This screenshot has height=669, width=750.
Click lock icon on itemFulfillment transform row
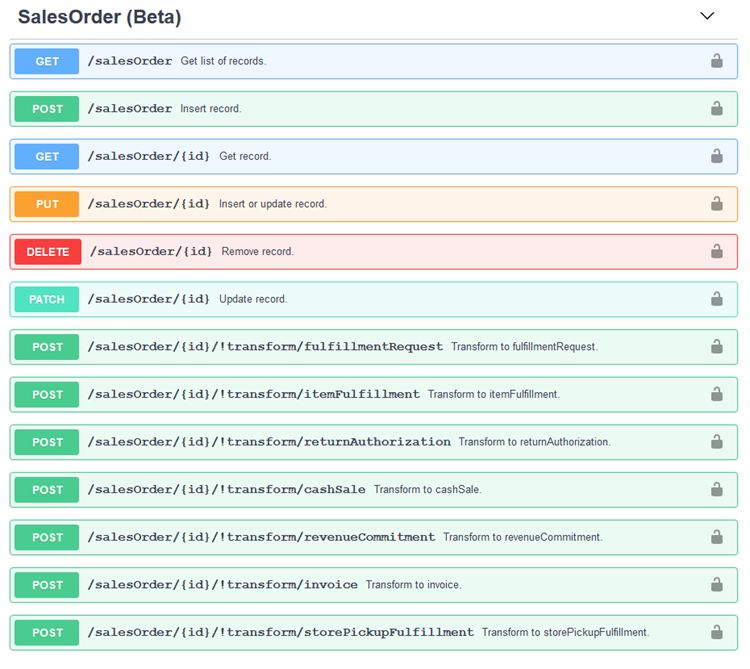point(717,394)
